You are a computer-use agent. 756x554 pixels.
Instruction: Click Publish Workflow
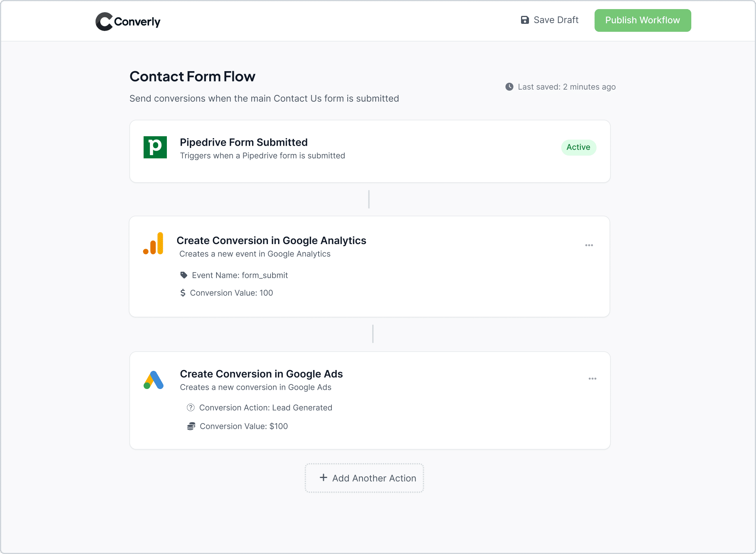pyautogui.click(x=642, y=20)
